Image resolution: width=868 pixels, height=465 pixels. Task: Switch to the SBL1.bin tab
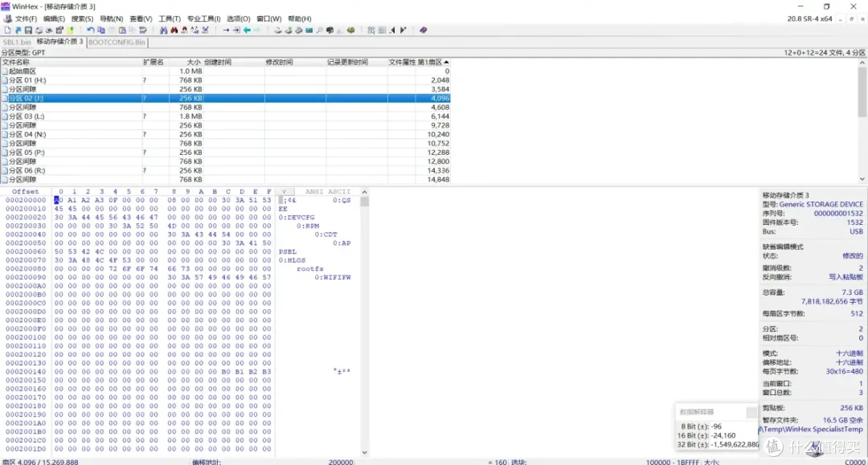(17, 42)
